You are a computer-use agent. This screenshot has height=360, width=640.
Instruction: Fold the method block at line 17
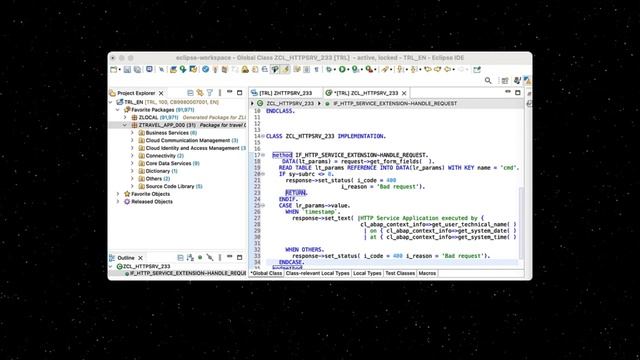pos(263,155)
